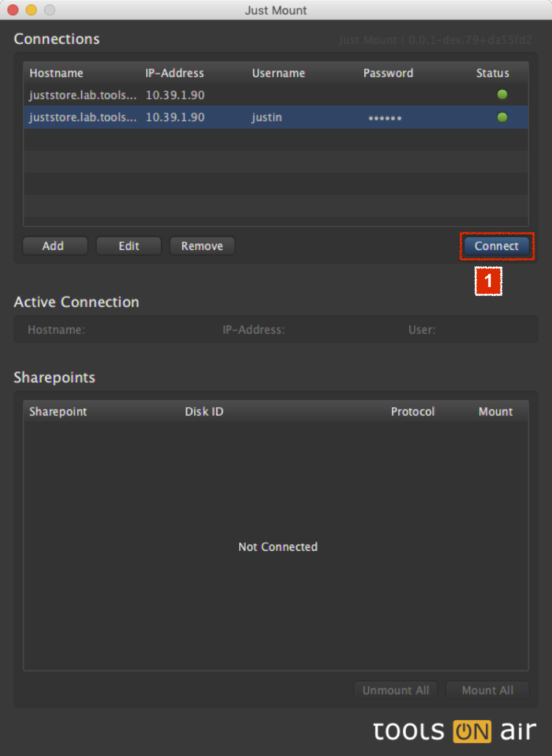
Task: Click the Protocol column header
Action: tap(412, 412)
